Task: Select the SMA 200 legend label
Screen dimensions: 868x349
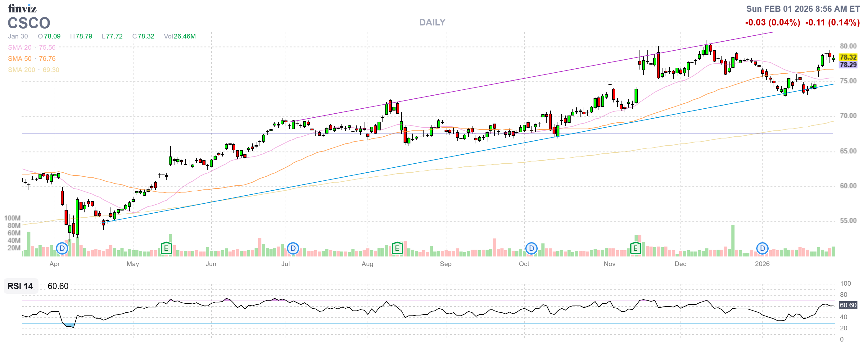Action: pos(21,70)
